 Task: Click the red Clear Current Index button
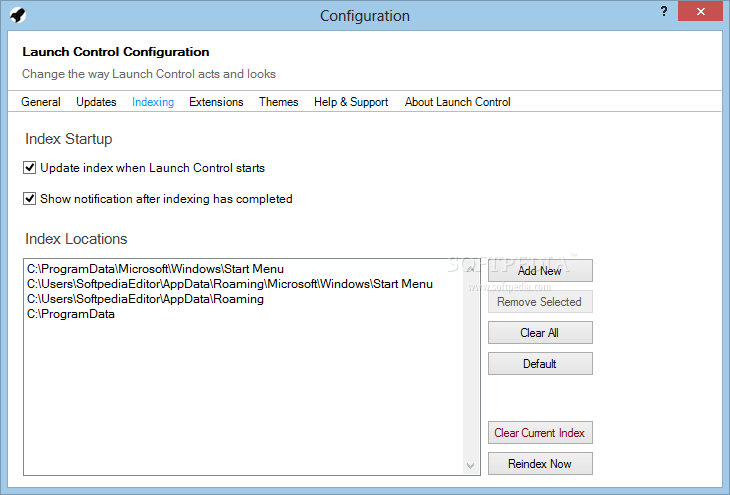point(540,433)
